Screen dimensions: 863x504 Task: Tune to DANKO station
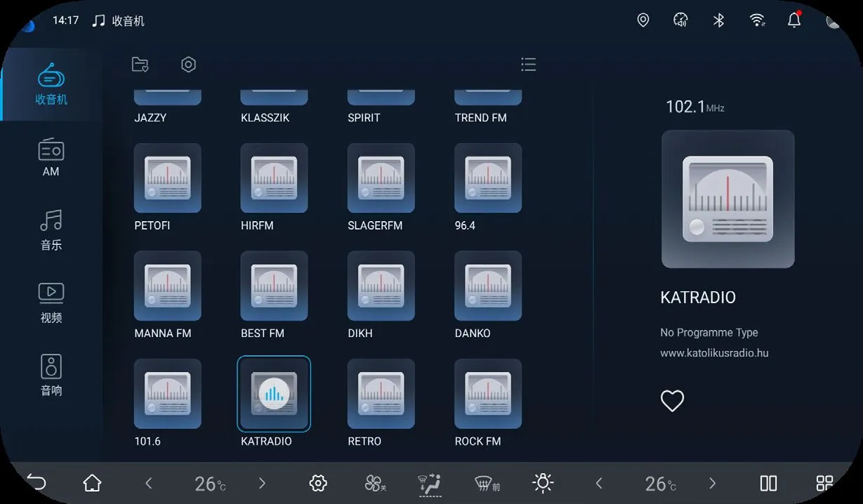(488, 286)
